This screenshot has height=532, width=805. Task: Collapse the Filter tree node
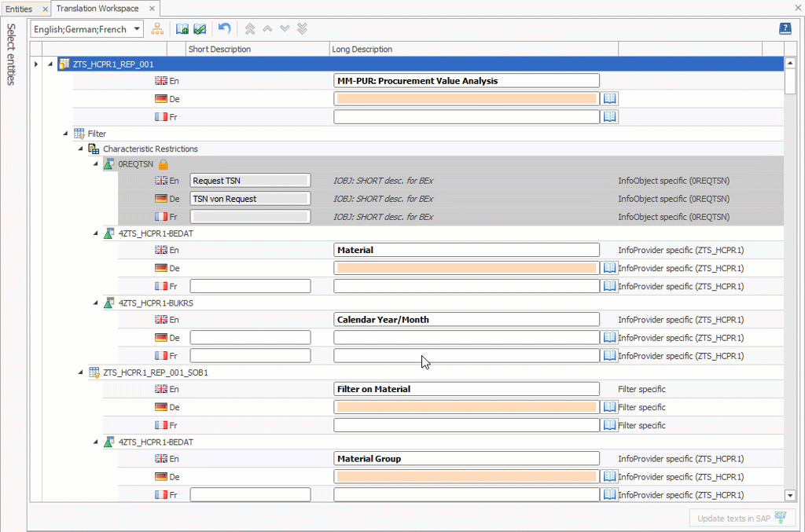pyautogui.click(x=65, y=134)
